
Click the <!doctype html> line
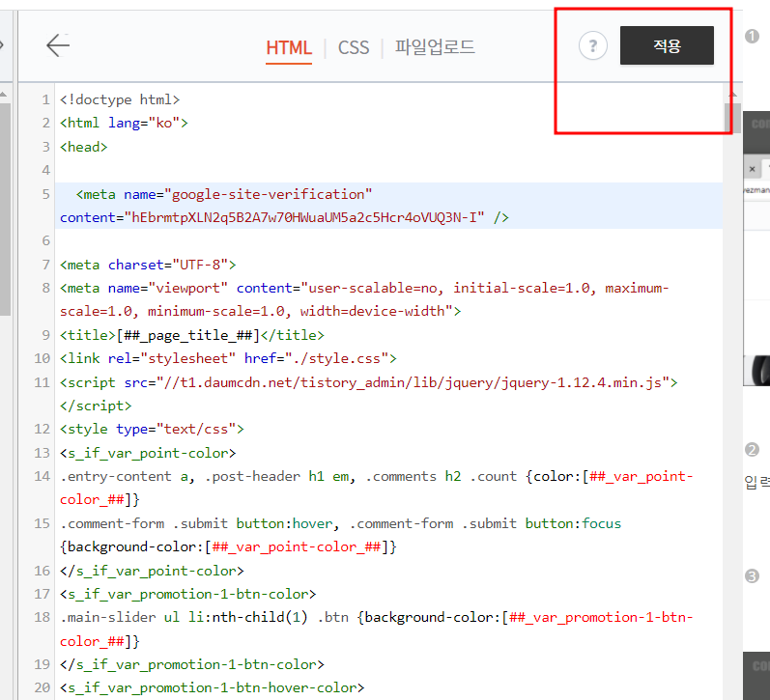[x=120, y=99]
